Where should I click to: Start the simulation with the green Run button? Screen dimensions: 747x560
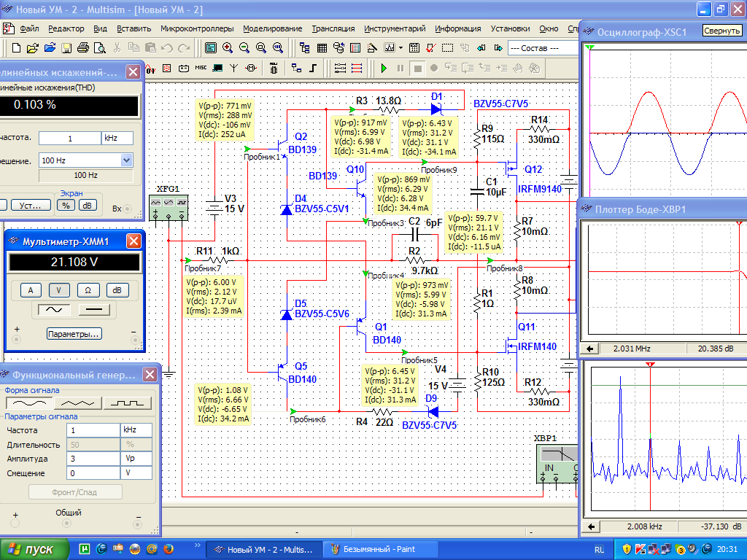384,68
